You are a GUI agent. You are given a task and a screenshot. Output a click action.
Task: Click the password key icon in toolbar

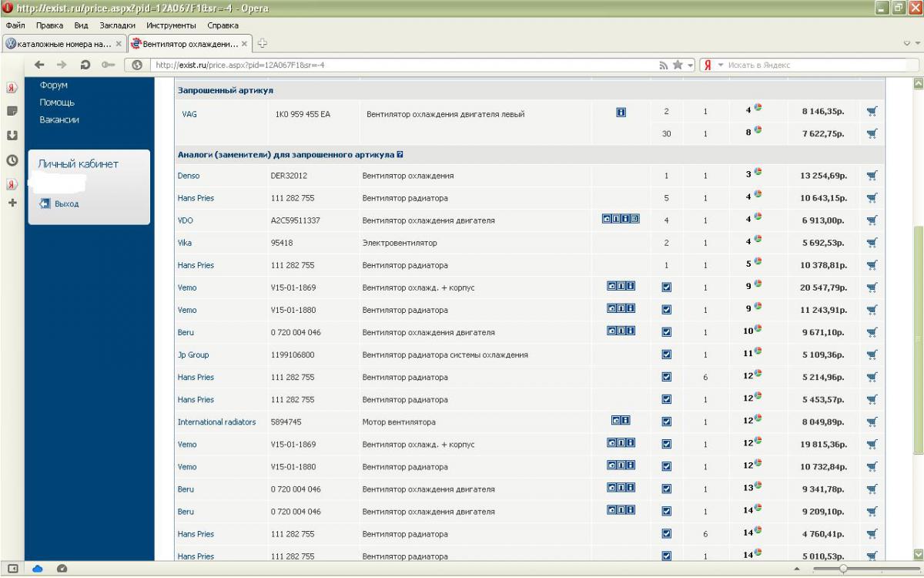point(107,66)
